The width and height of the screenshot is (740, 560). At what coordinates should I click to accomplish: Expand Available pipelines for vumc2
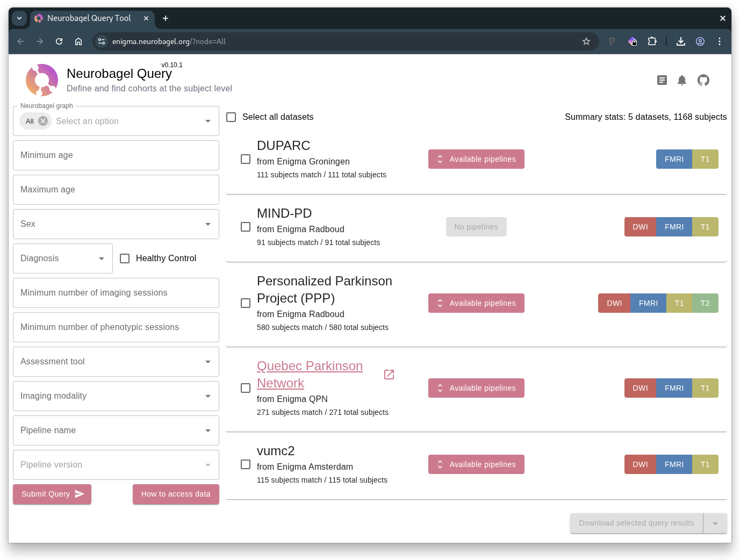(476, 464)
